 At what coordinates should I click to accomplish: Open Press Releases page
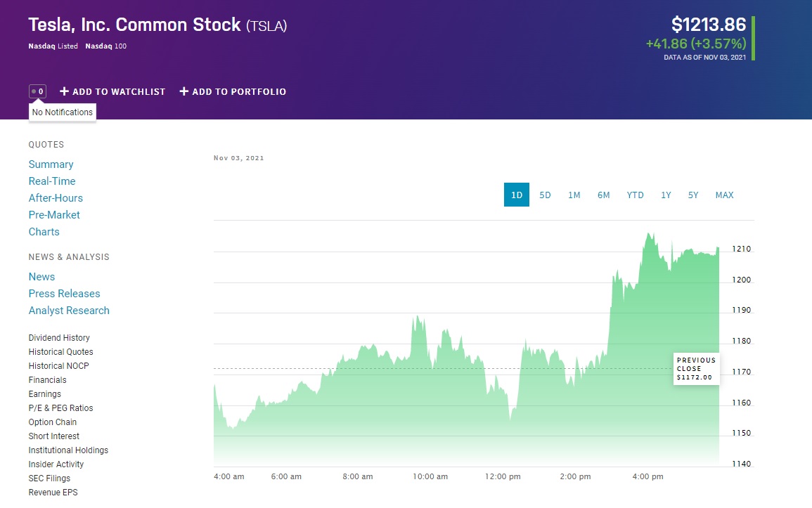pyautogui.click(x=64, y=294)
